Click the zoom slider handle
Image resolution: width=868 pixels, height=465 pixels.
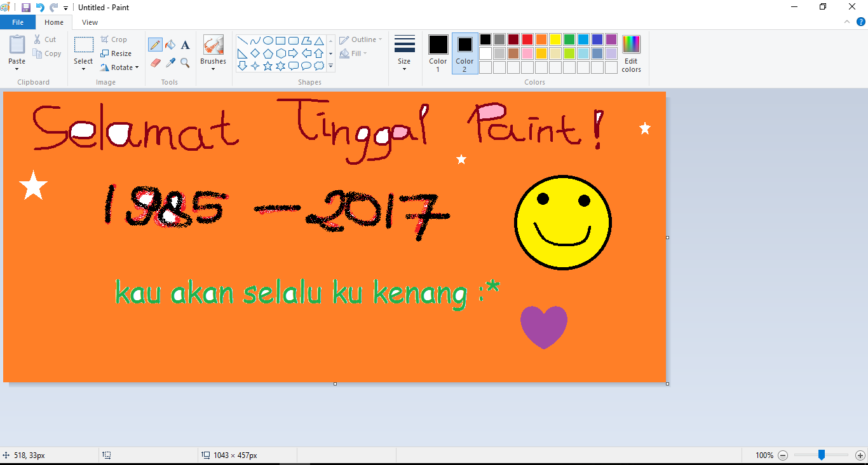point(822,455)
